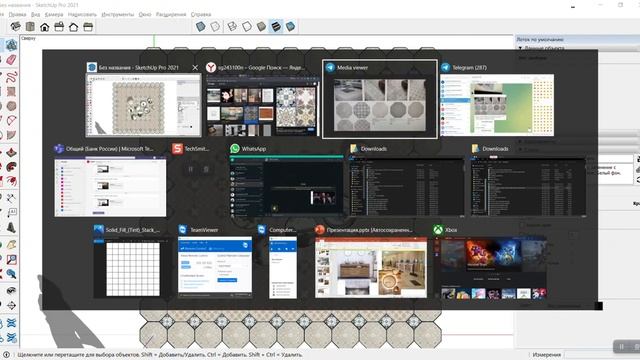
Task: Open the Окно menu
Action: tap(145, 14)
